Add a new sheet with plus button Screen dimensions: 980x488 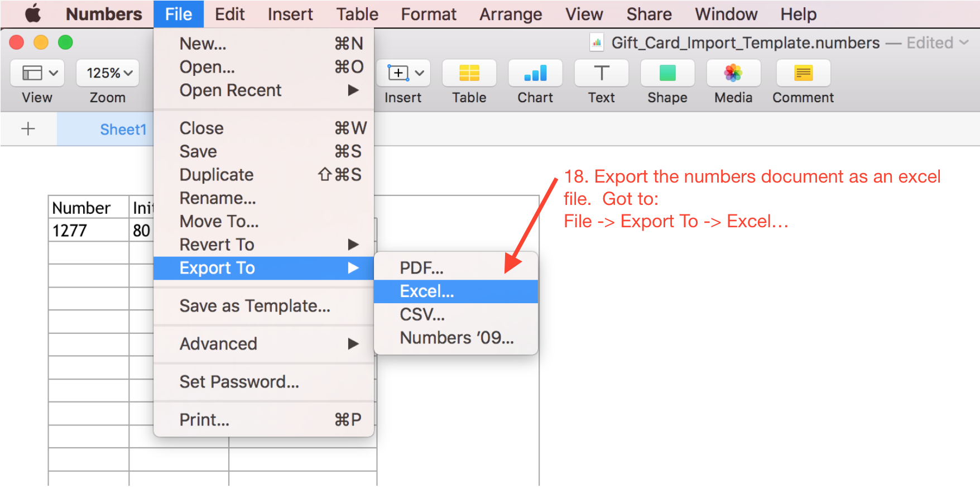point(28,129)
